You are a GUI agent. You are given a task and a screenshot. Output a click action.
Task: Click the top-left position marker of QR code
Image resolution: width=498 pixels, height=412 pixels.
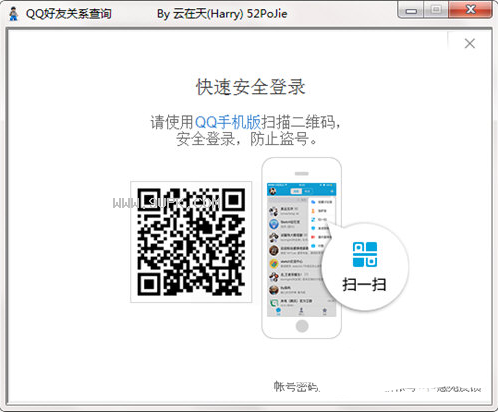click(x=149, y=200)
